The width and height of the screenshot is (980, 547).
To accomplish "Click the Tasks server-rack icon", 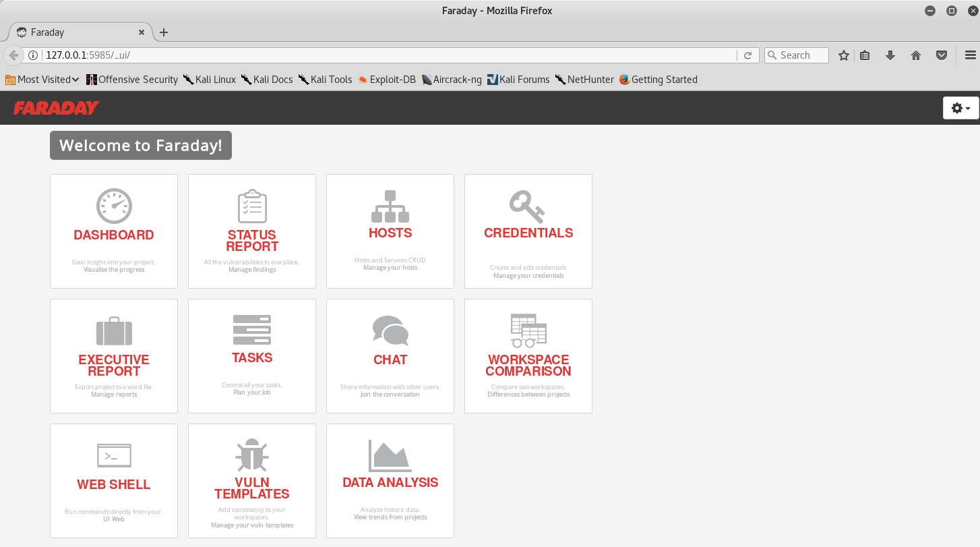I will click(x=252, y=330).
